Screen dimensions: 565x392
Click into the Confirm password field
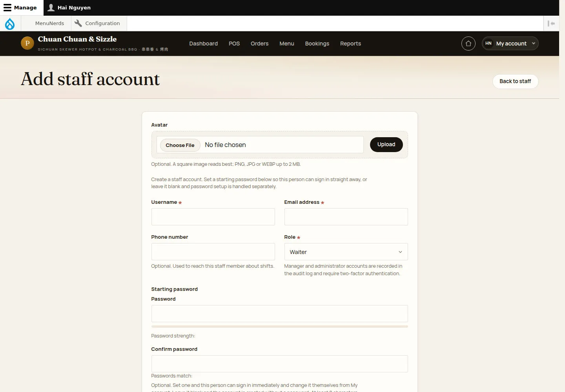pos(280,364)
